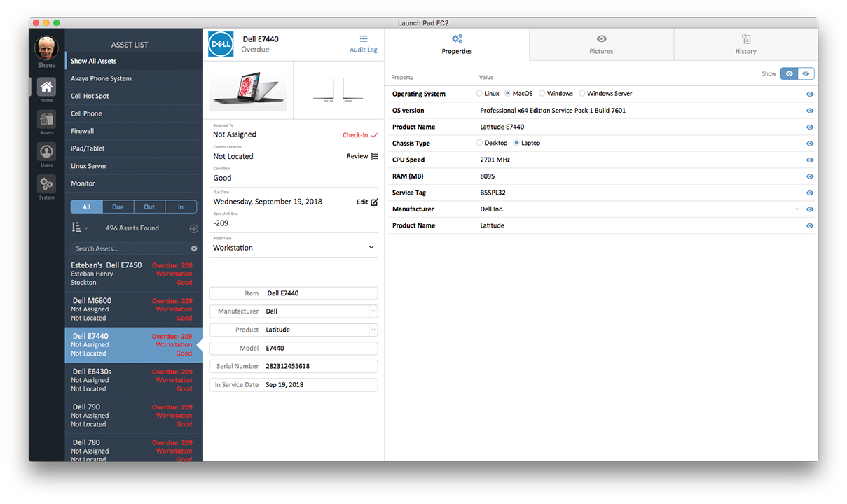Select Firewall category
Viewport: 847px width, 504px height.
click(x=134, y=131)
